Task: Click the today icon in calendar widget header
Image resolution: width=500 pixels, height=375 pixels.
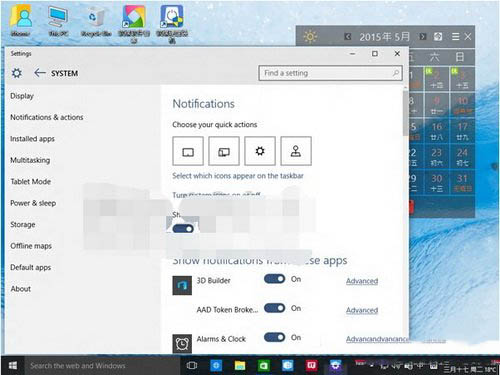Action: 438,36
